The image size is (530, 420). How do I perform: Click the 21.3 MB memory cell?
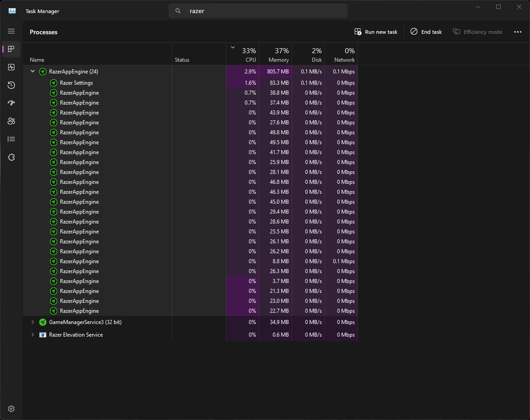[275, 291]
